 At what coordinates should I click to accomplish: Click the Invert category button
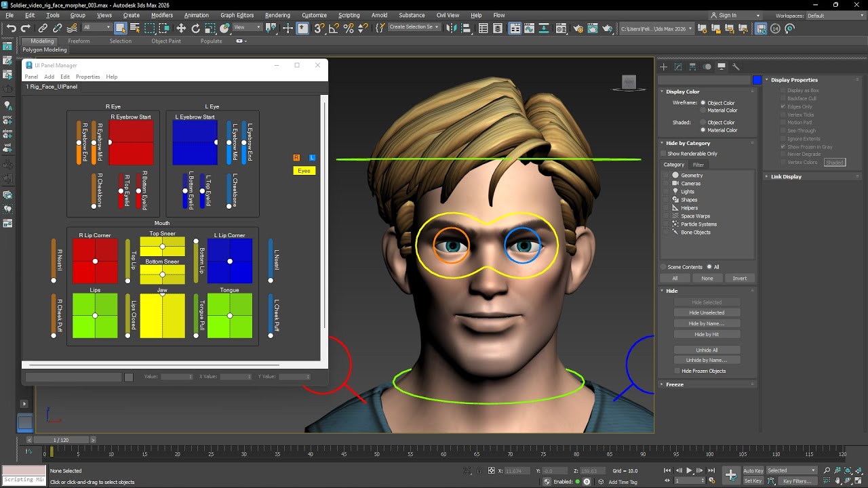[739, 279]
